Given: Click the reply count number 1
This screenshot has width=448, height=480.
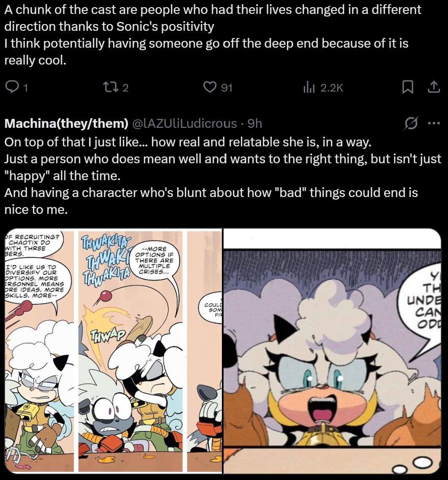Looking at the screenshot, I should [x=26, y=88].
